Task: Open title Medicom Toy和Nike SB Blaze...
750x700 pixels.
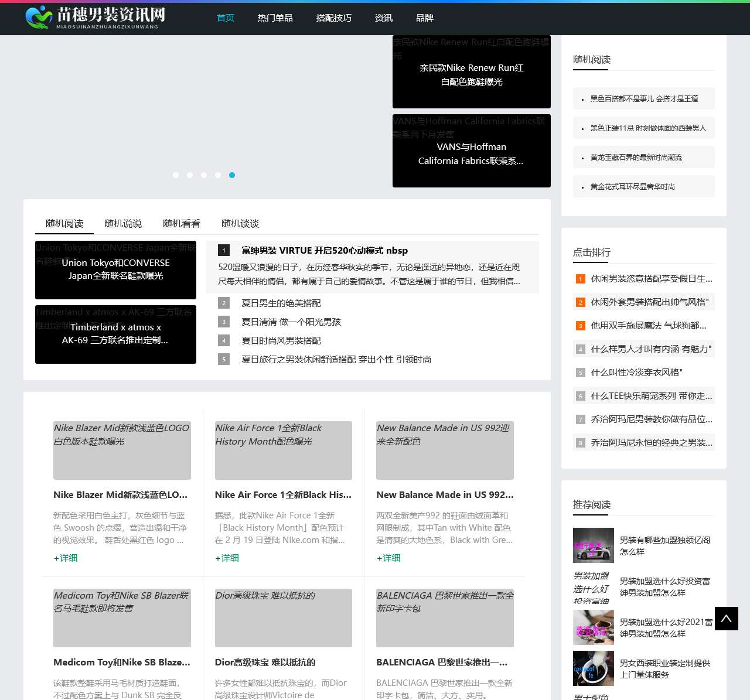Action: point(122,662)
